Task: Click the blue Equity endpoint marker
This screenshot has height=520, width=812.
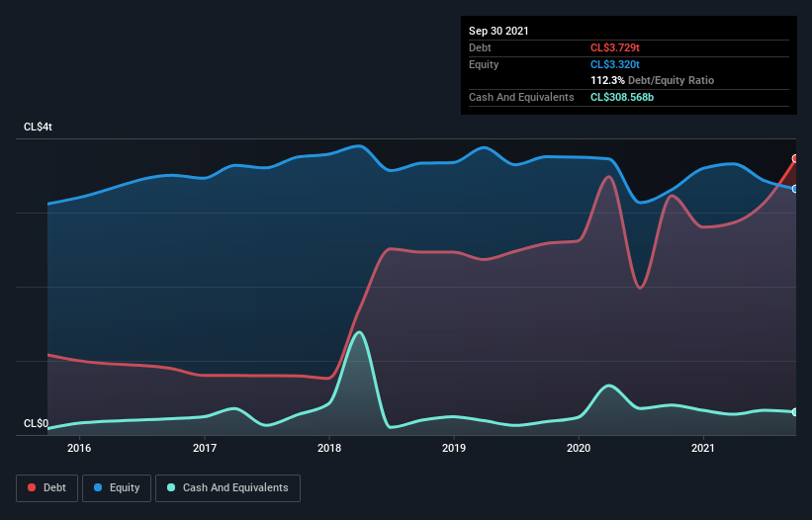Action: [x=795, y=189]
